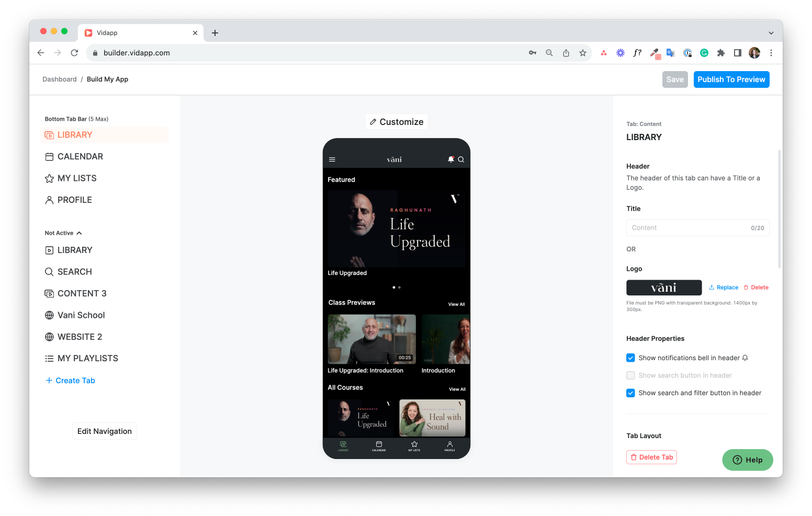Bookmark this page with the star icon
The image size is (812, 516).
(x=582, y=53)
